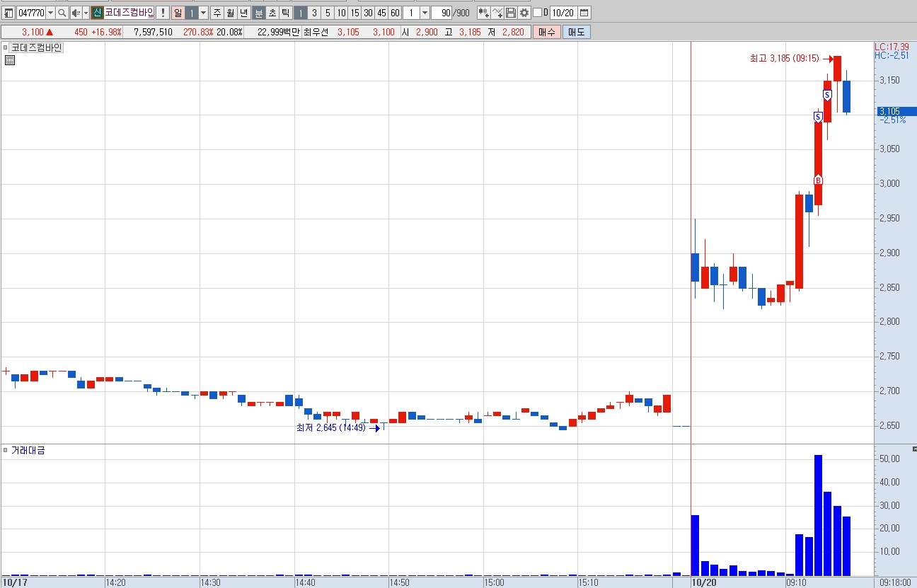Click the 코데즈컴바인 chart legend label
Screen dimensions: 917x588
click(36, 47)
